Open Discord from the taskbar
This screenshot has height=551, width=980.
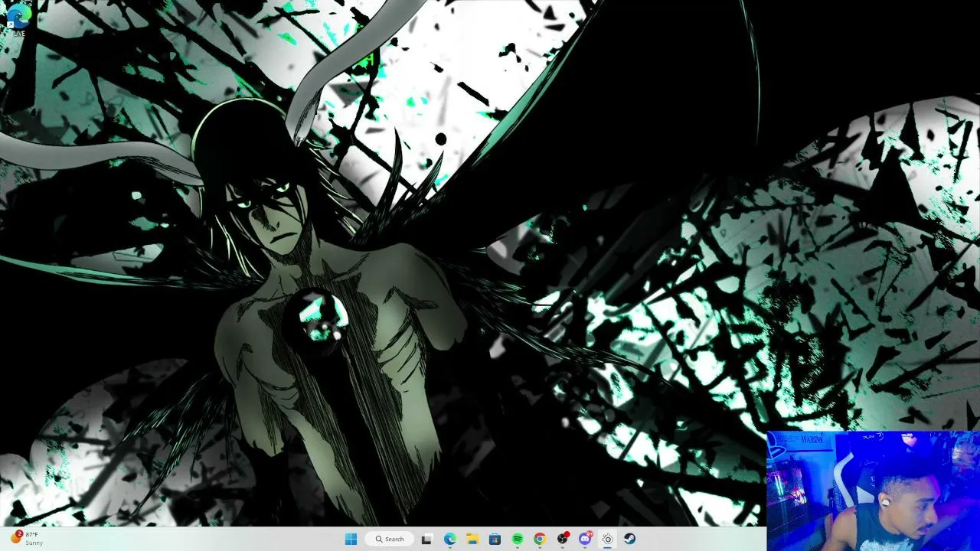(585, 539)
